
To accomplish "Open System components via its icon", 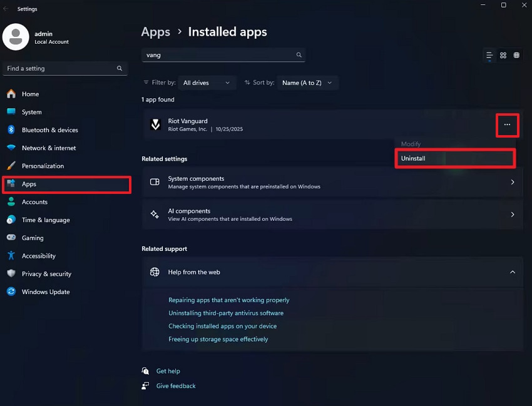I will click(x=155, y=182).
